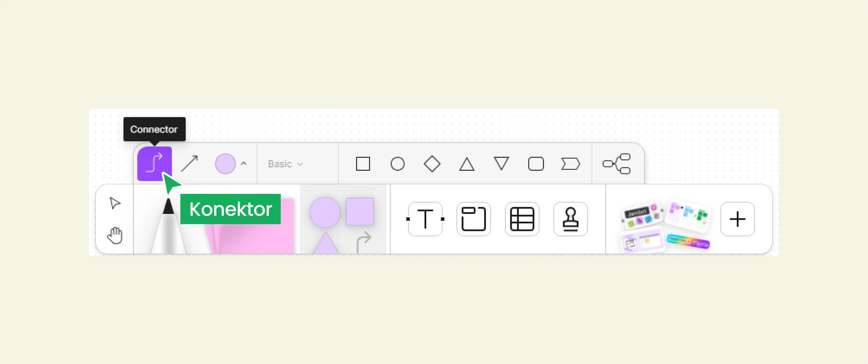Switch to the hand pan tool
Viewport: 868px width, 364px height.
tap(115, 235)
